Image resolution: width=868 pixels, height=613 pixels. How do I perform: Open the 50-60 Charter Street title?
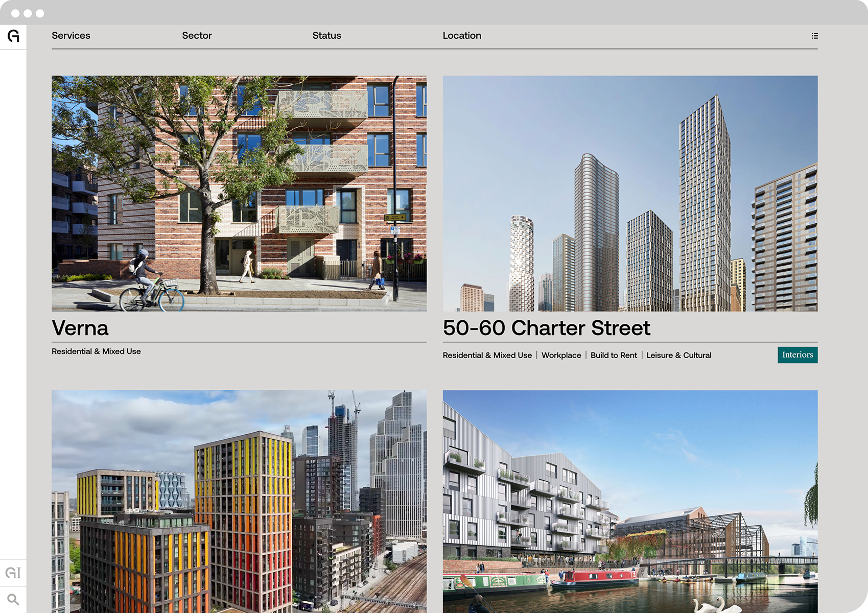pos(546,328)
